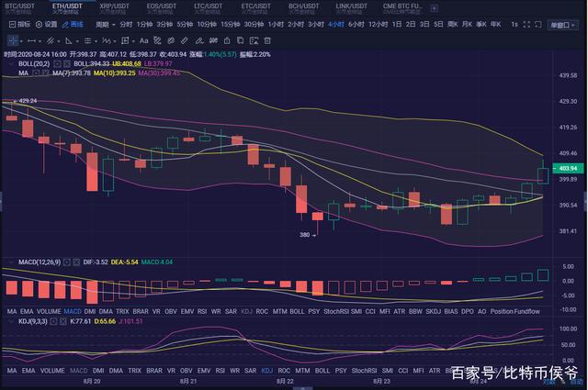Screen dimensions: 588x390
Task: Switch MACD sub-panel to VOLUME indicator
Action: point(49,311)
